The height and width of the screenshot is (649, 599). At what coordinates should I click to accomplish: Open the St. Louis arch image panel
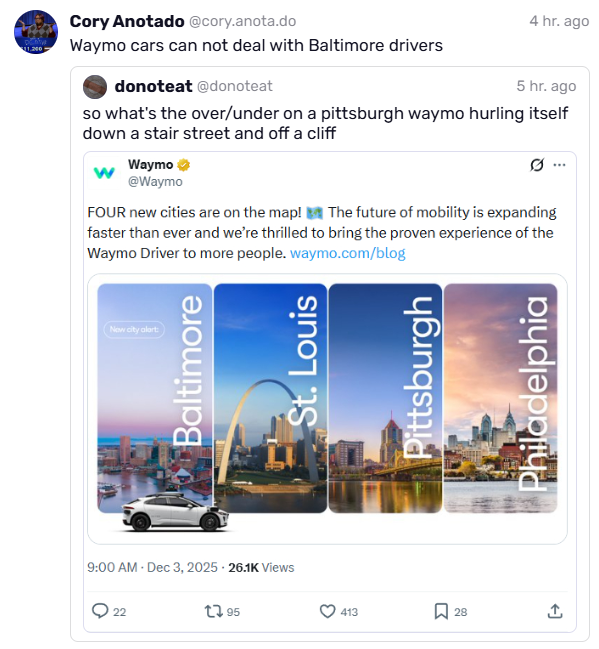click(270, 398)
